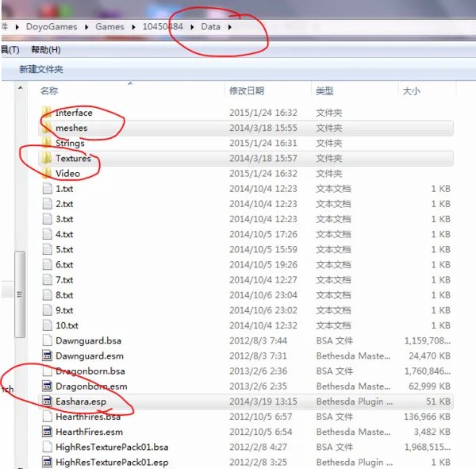This screenshot has height=469, width=476.
Task: Go to DoyoGames in the address bar
Action: click(x=52, y=27)
